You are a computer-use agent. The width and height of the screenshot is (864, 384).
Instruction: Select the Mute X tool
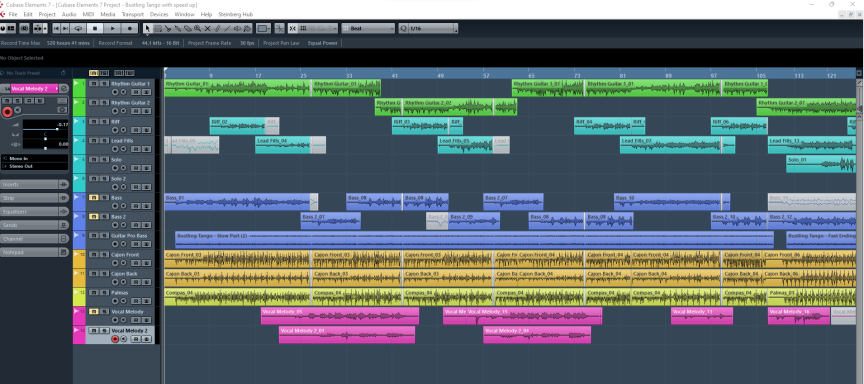(207, 28)
